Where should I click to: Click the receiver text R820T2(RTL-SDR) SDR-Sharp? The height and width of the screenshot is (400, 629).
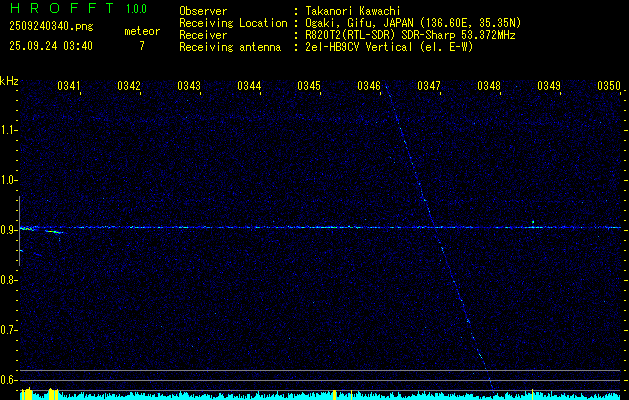pos(380,35)
